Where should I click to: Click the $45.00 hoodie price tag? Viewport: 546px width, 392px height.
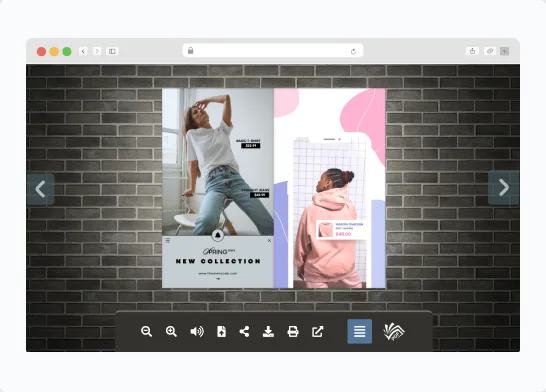[x=343, y=234]
